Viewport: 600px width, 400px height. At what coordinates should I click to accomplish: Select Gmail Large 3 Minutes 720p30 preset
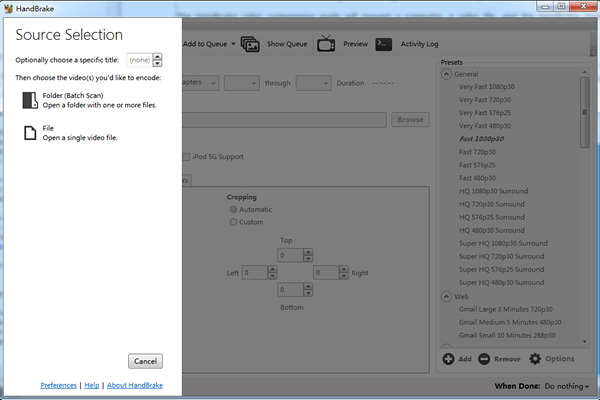coord(506,309)
